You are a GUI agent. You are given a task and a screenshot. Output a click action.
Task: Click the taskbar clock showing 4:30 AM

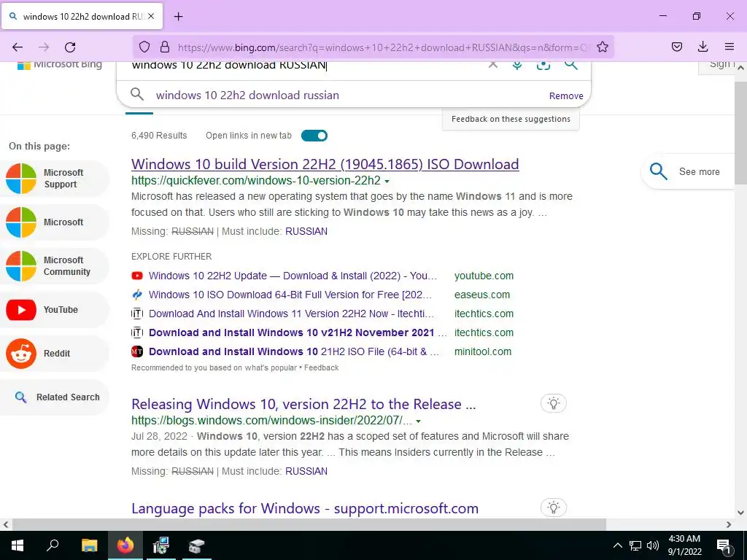point(684,545)
